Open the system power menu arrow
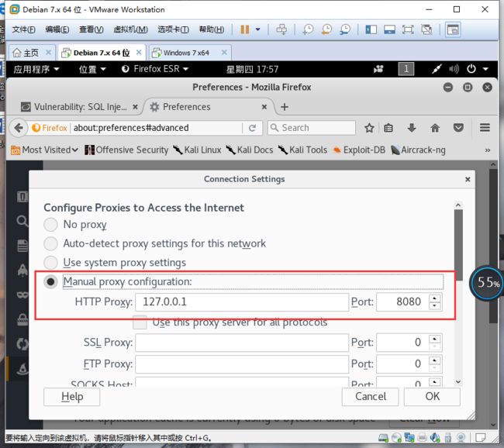The width and height of the screenshot is (504, 448). [485, 69]
